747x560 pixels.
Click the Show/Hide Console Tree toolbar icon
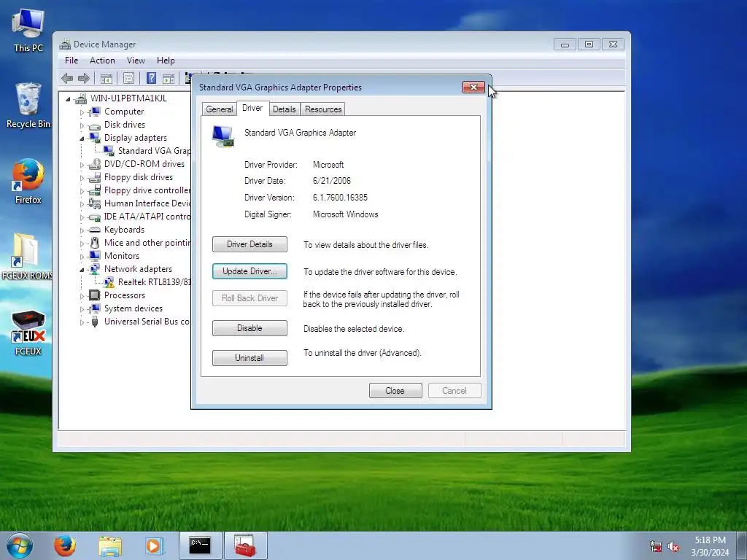(107, 78)
